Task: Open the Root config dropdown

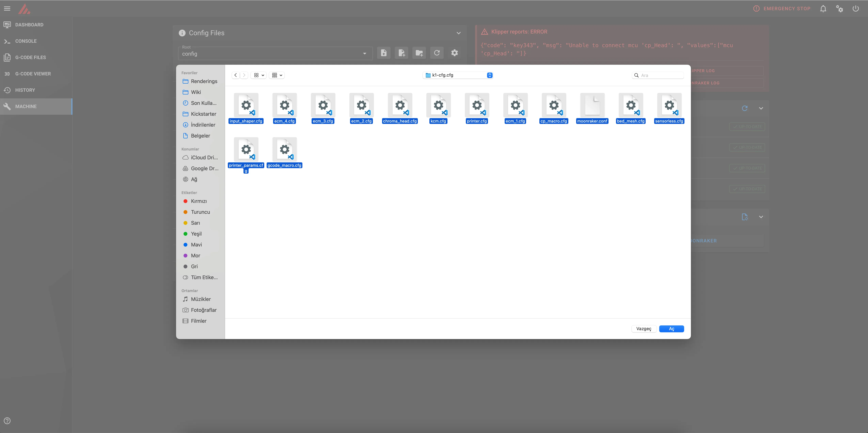Action: (275, 53)
